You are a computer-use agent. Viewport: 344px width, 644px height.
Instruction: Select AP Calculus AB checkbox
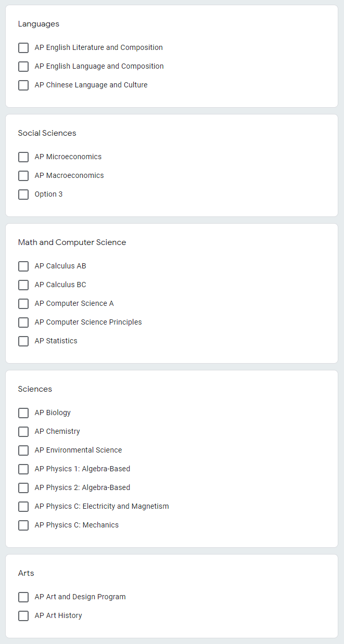coord(23,266)
